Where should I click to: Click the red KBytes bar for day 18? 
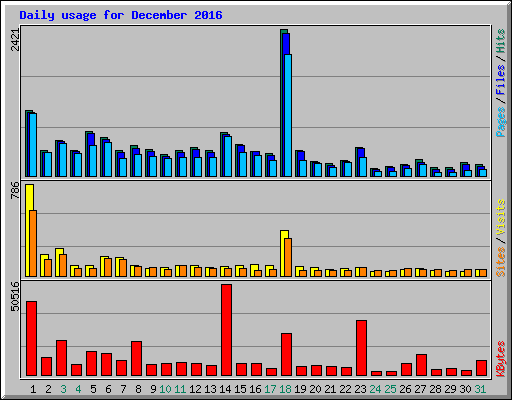(x=287, y=355)
